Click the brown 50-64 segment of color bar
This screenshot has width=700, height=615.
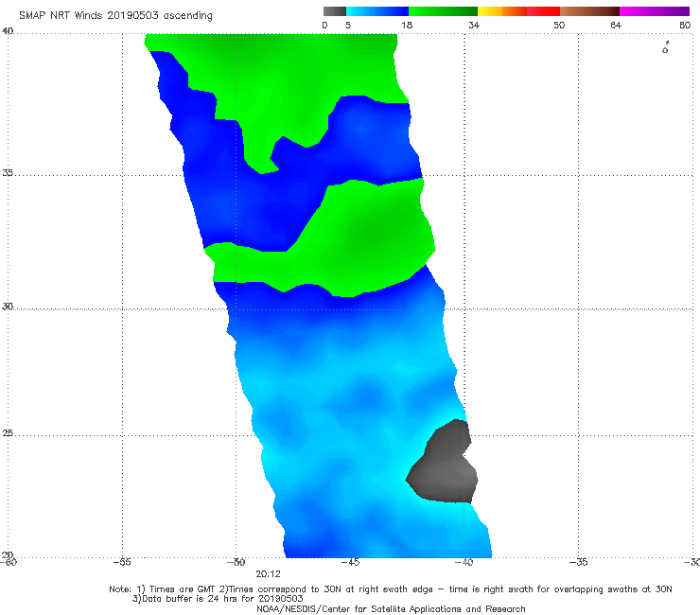(x=589, y=11)
